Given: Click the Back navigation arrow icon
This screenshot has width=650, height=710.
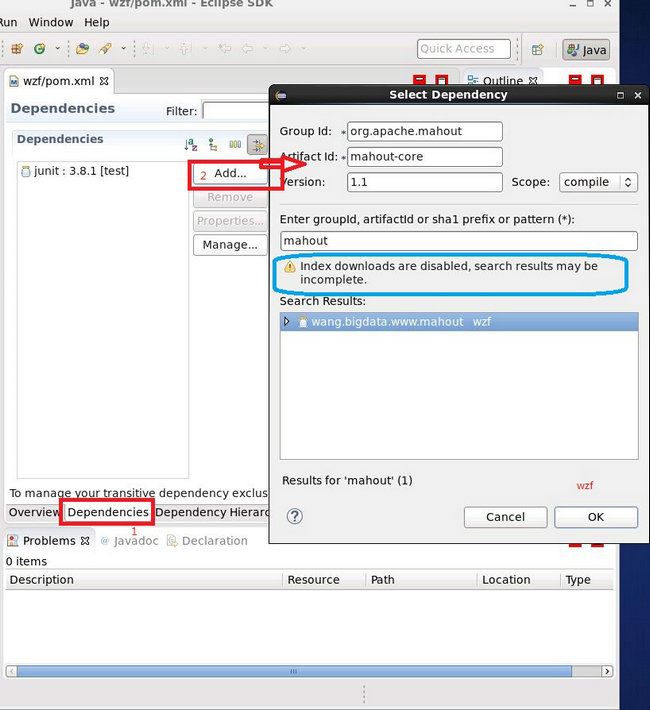Looking at the screenshot, I should pos(247,48).
